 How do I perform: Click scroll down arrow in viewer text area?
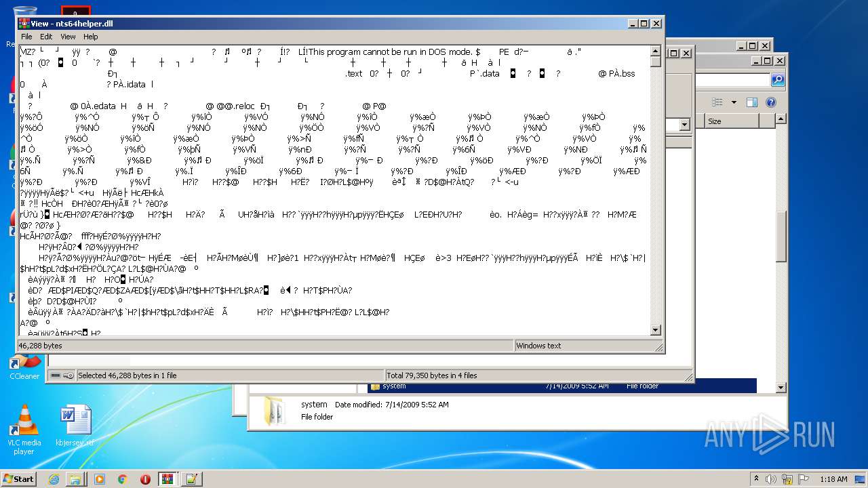pyautogui.click(x=656, y=330)
